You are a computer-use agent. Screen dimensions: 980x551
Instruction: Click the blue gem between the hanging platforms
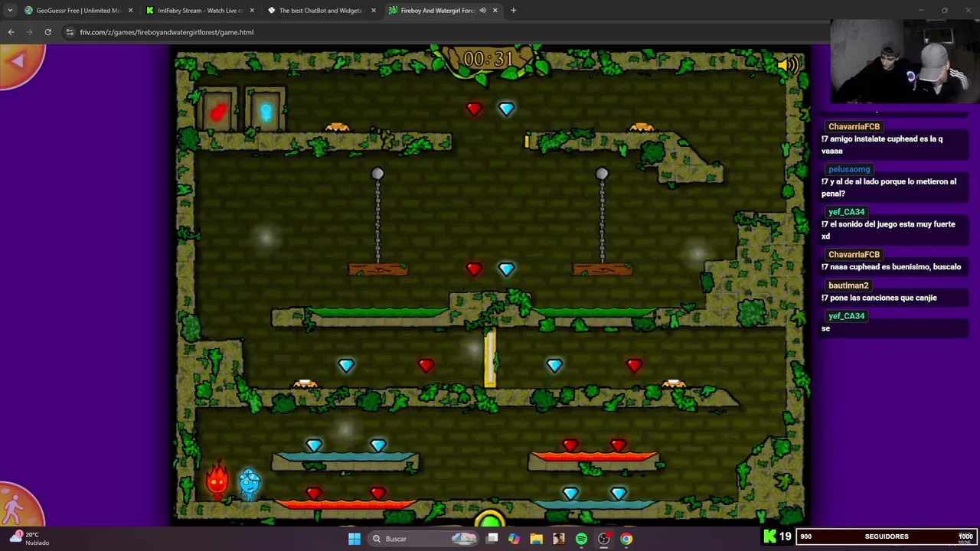click(506, 269)
